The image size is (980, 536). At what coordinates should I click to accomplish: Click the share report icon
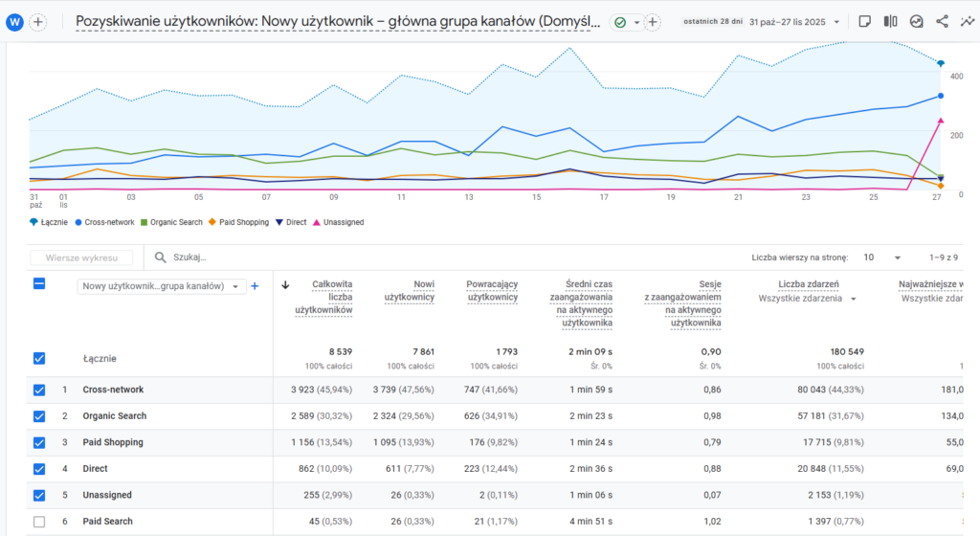[942, 21]
